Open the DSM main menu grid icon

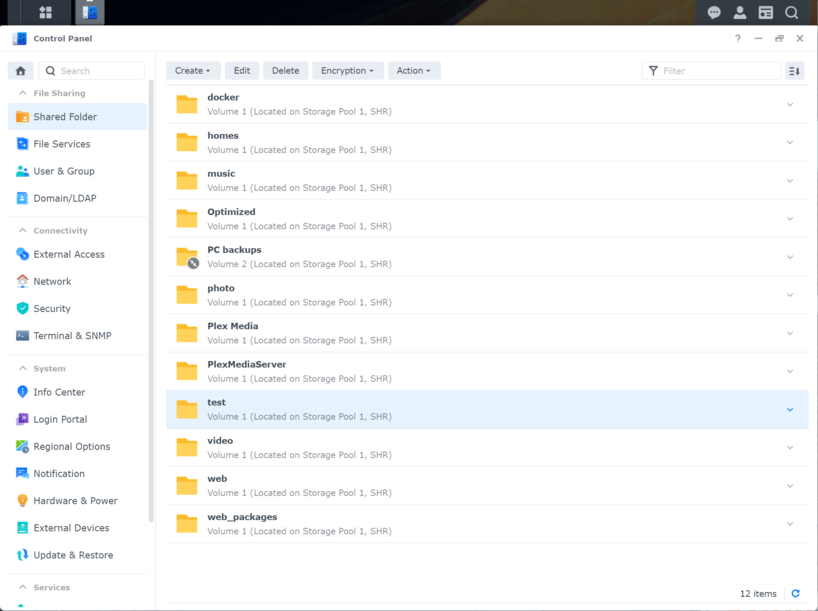[45, 12]
